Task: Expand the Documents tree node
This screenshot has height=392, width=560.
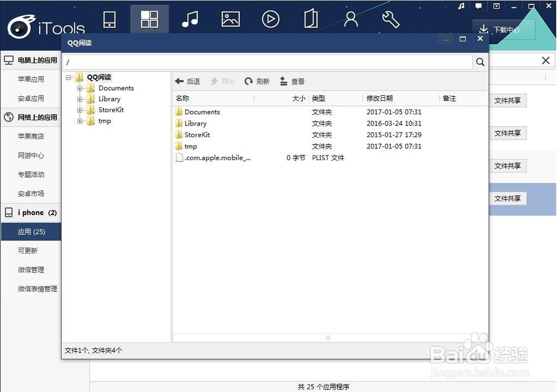Action: pos(80,88)
